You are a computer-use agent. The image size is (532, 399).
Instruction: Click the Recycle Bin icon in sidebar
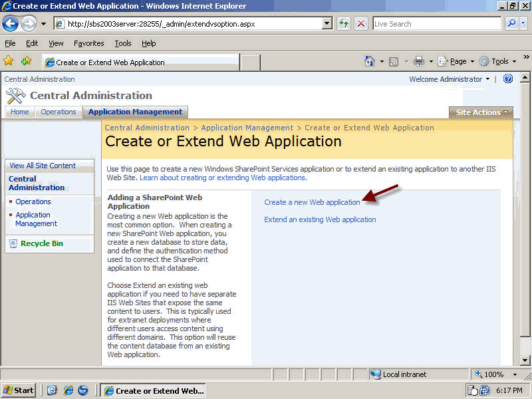(13, 243)
